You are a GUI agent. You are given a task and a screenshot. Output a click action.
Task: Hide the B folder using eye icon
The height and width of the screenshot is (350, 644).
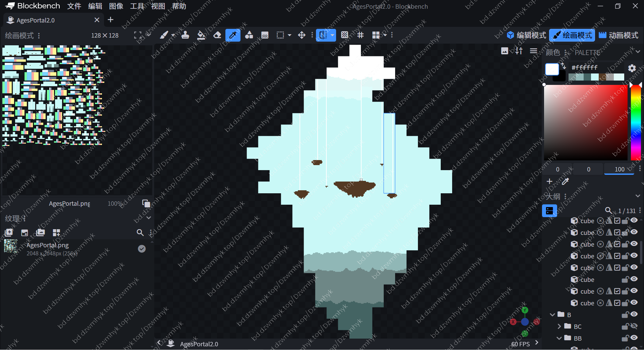pos(634,314)
